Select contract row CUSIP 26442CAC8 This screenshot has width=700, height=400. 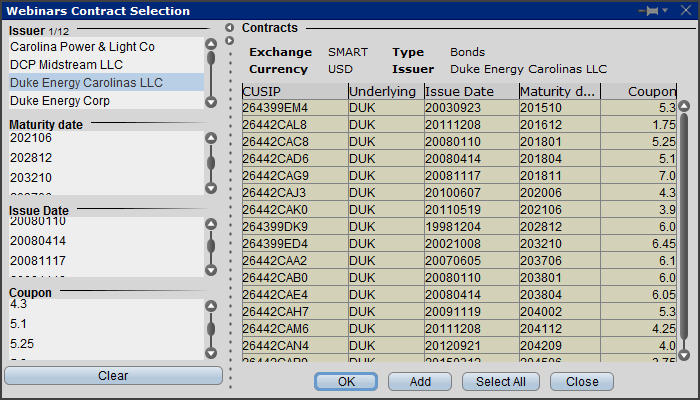tap(459, 142)
